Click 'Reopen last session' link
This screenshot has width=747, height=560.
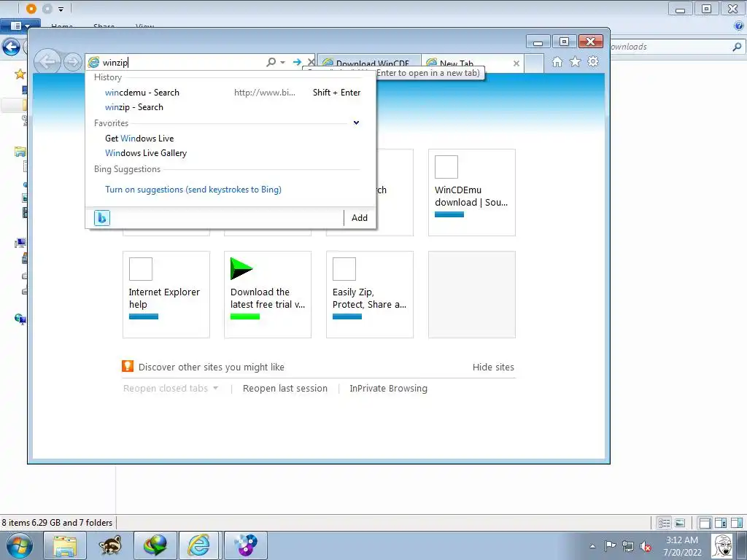tap(285, 389)
